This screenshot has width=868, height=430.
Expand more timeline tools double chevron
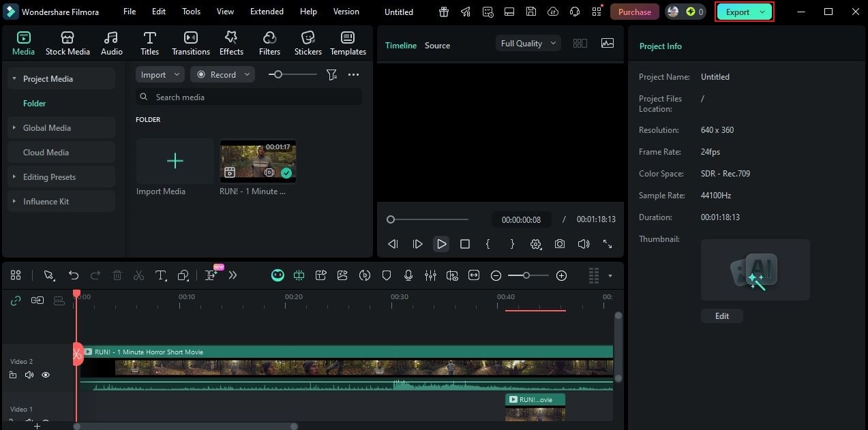tap(233, 275)
